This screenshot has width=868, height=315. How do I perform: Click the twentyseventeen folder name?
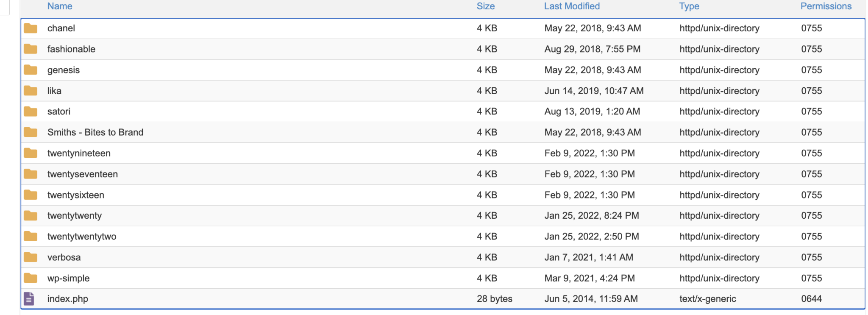point(83,174)
